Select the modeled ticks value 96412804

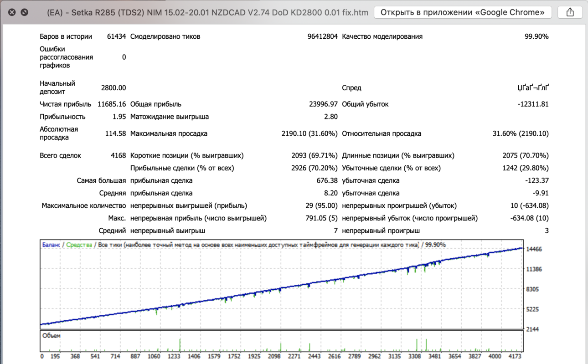coord(322,36)
